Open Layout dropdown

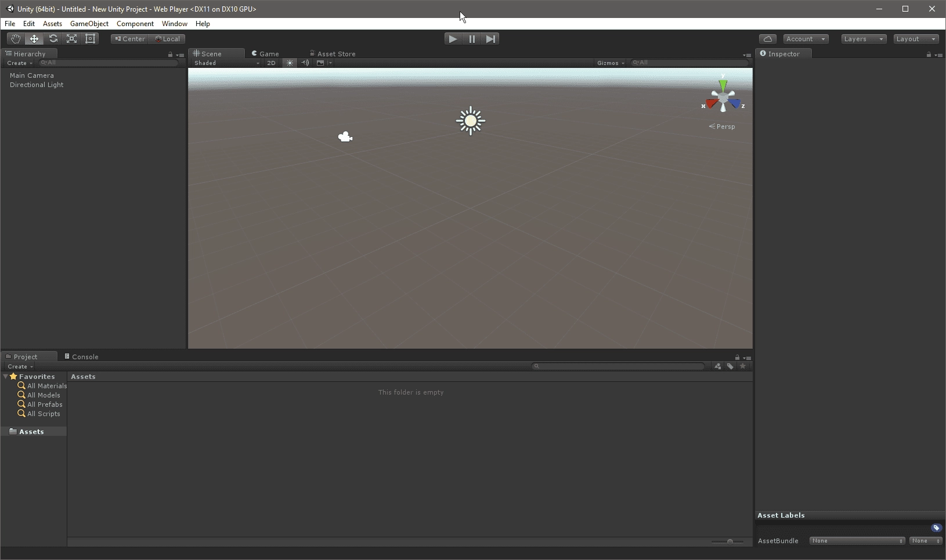click(916, 39)
